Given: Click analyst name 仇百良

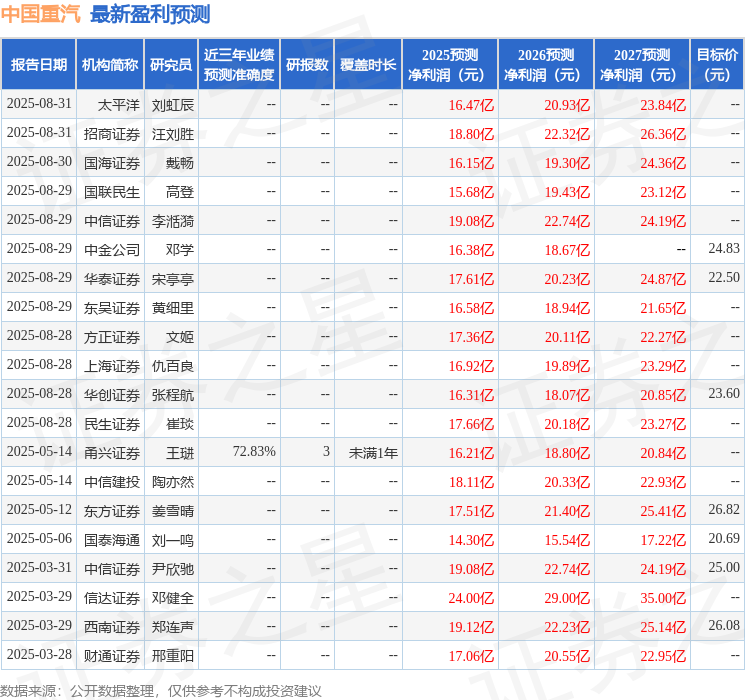Looking at the screenshot, I should click(x=172, y=366).
